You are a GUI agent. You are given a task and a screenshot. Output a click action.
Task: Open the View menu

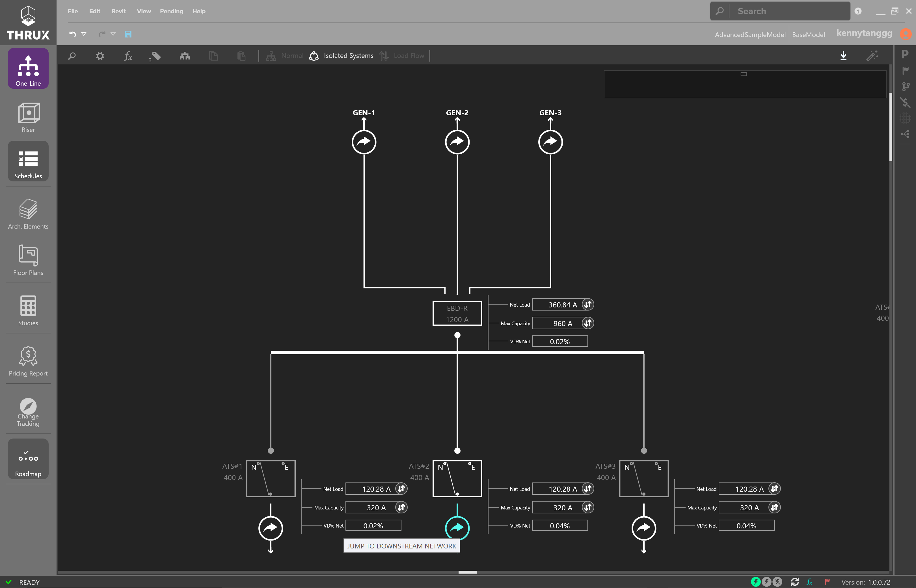click(144, 11)
